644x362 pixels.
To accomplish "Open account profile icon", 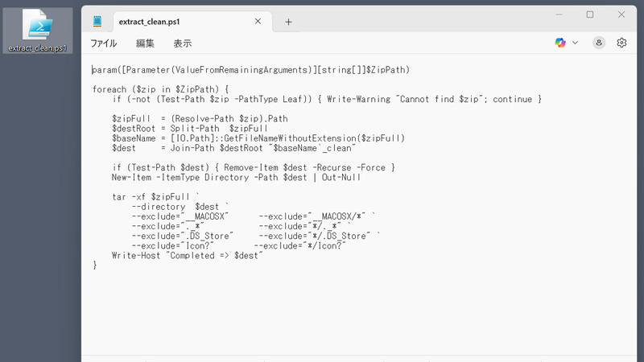I will tap(599, 43).
